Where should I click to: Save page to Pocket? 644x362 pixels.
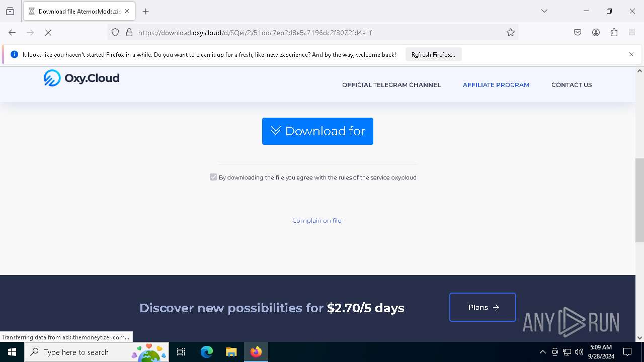click(578, 33)
